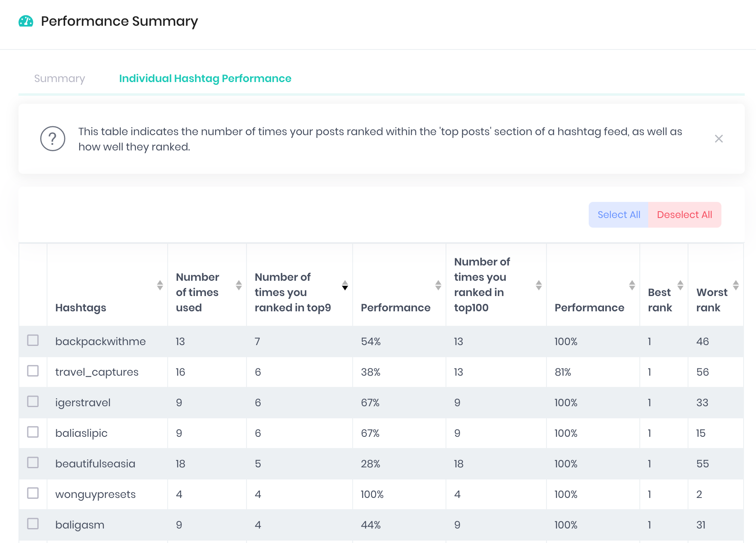Screen dimensions: 756x543
Task: Sort by times ranked in top9
Action: pos(345,285)
